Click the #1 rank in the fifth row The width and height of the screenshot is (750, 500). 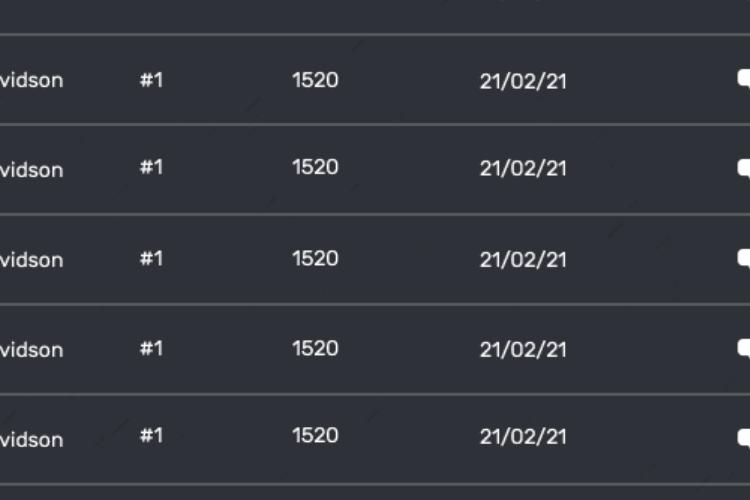click(151, 435)
